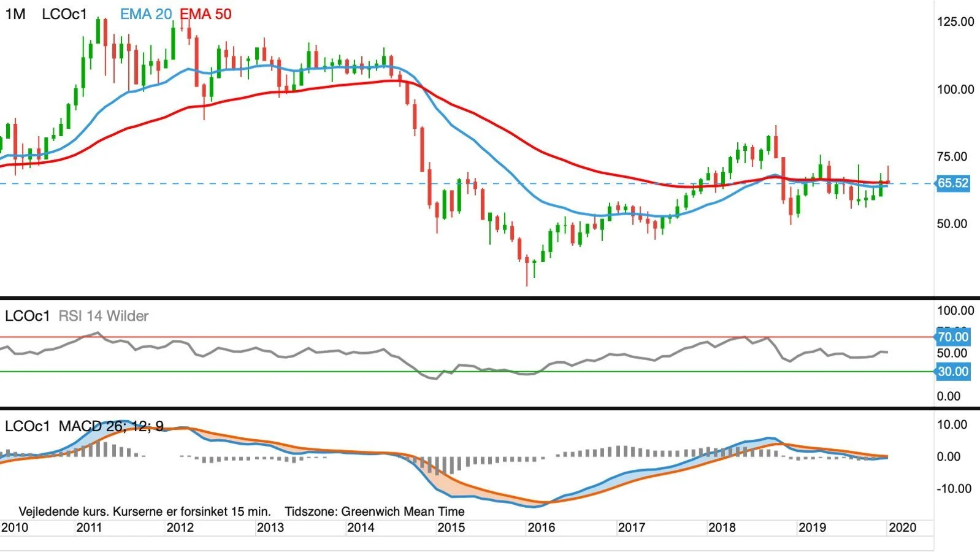Click the 30.00 oversold level tag
980x552 pixels.
952,371
